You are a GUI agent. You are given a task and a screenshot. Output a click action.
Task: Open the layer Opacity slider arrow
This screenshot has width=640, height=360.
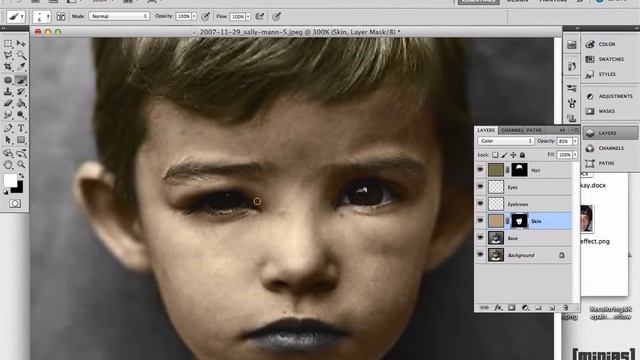click(575, 141)
